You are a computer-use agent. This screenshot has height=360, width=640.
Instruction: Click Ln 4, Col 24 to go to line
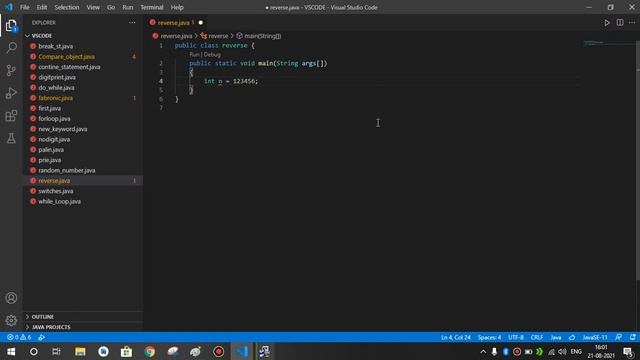click(456, 338)
